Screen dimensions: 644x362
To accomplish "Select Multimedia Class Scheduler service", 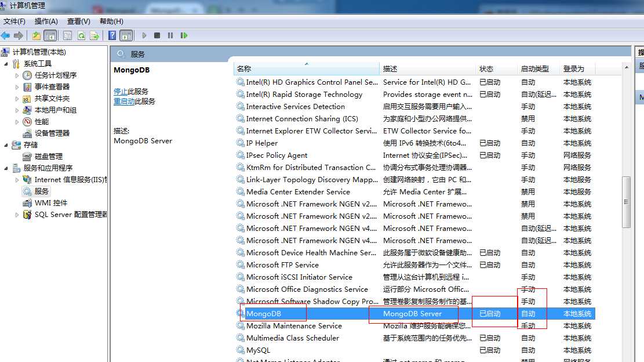I will click(x=415, y=338).
